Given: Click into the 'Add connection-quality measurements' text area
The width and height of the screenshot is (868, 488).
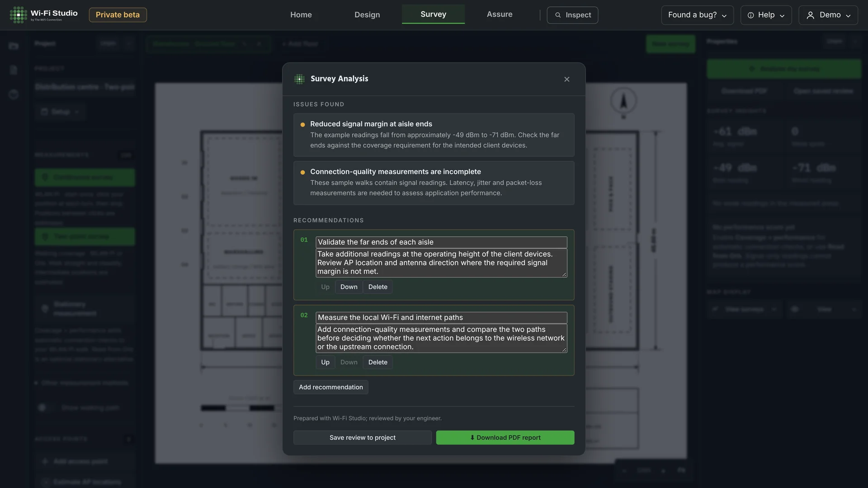Looking at the screenshot, I should pos(441,338).
